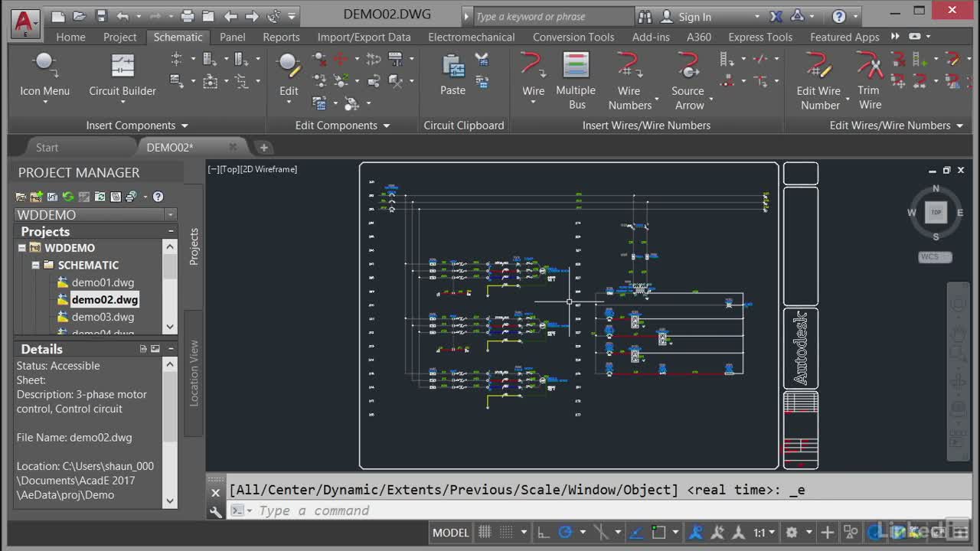Click the search binoculars icon

(645, 16)
